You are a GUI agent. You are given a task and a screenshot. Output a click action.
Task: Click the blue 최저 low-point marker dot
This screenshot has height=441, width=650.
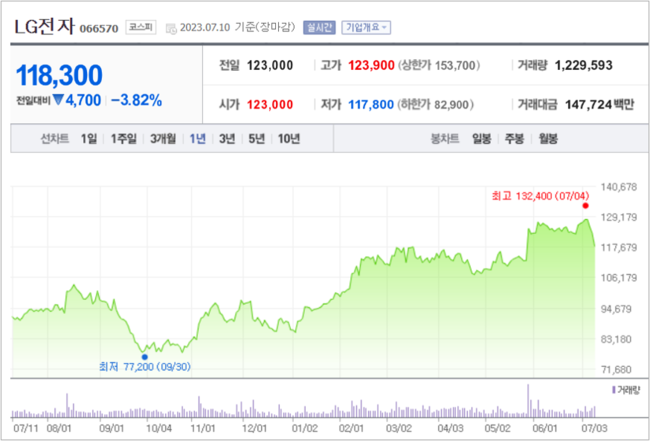pyautogui.click(x=144, y=357)
